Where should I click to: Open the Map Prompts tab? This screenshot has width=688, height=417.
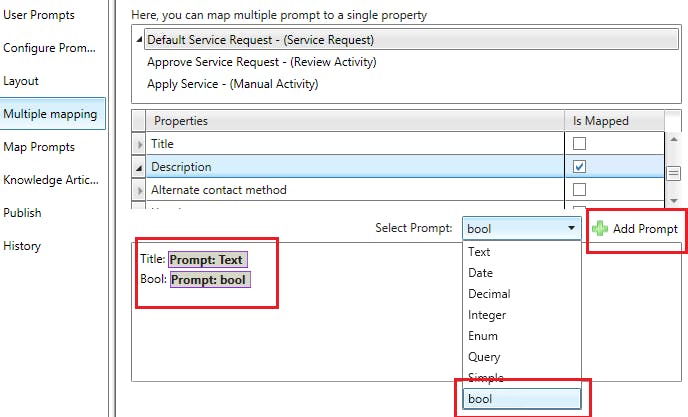point(39,147)
